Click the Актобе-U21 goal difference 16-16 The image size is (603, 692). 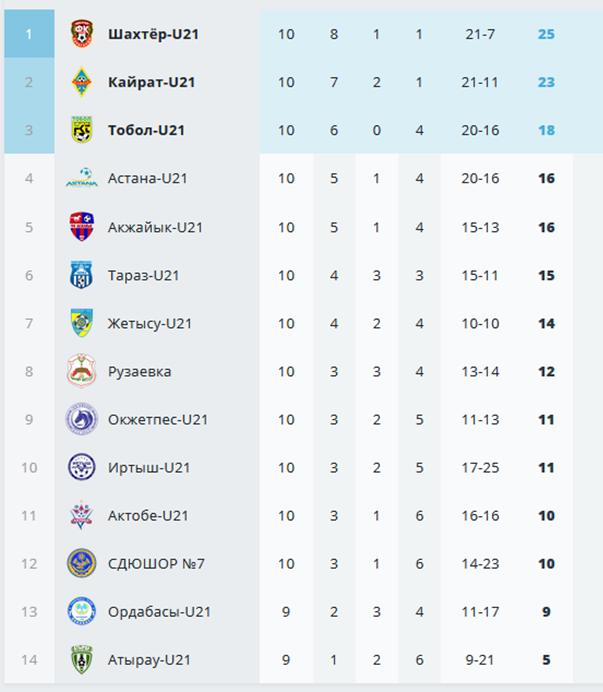point(480,515)
